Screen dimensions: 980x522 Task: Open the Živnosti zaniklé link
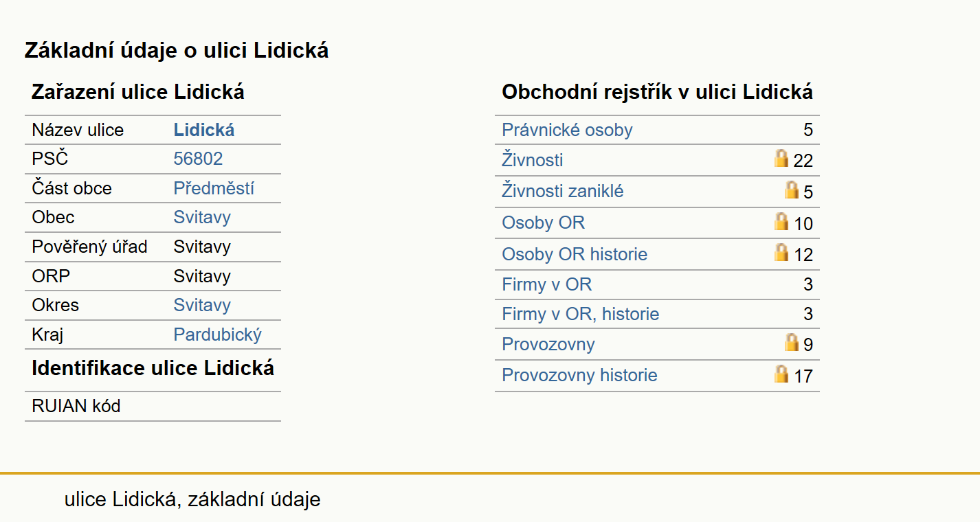(x=563, y=191)
